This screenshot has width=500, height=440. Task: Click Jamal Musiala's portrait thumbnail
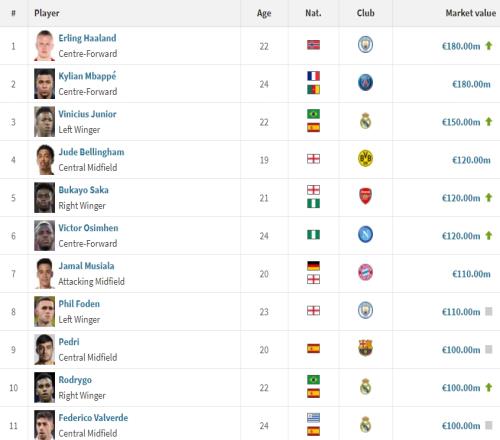pos(44,274)
